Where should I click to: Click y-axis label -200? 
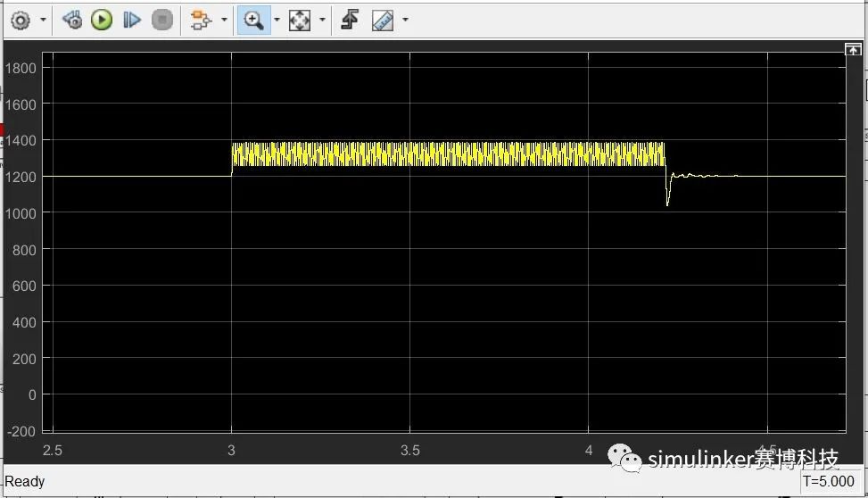[21, 432]
